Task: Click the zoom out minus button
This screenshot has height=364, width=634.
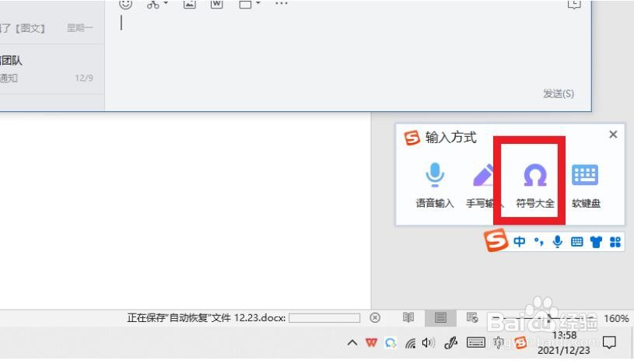Action: [x=496, y=318]
